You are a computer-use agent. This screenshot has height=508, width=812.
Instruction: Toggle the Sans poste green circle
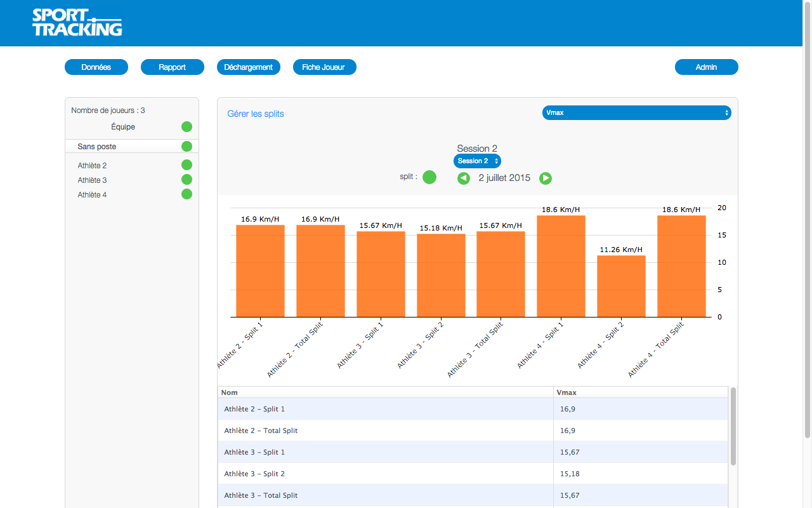click(187, 147)
